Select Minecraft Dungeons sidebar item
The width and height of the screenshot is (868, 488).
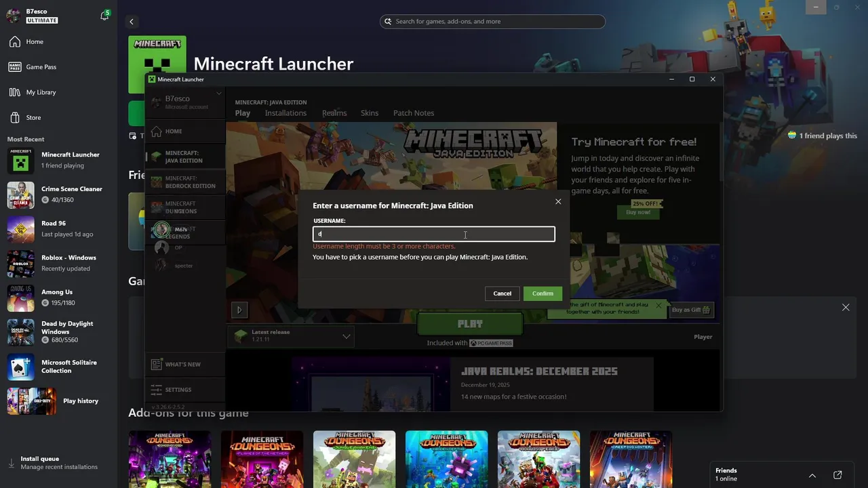[x=185, y=207]
